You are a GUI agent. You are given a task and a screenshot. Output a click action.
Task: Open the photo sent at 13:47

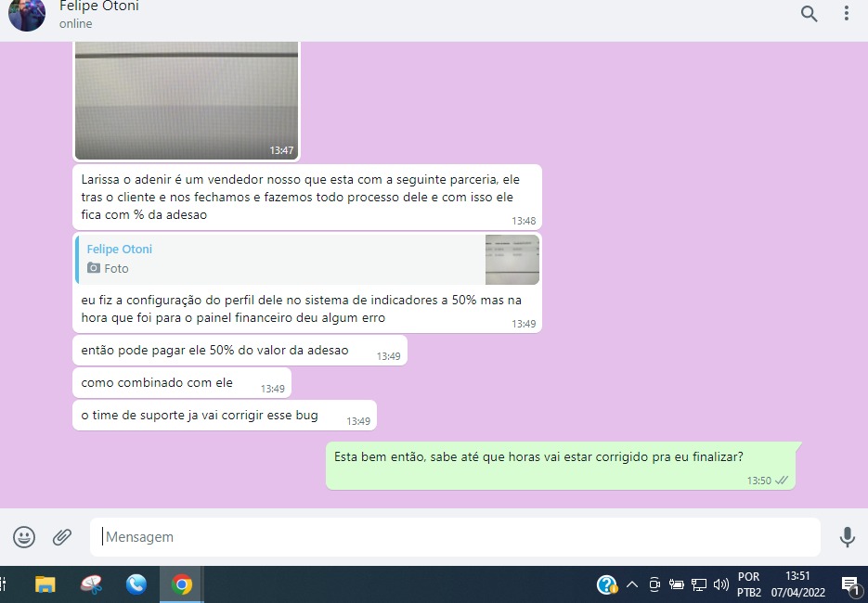[187, 100]
